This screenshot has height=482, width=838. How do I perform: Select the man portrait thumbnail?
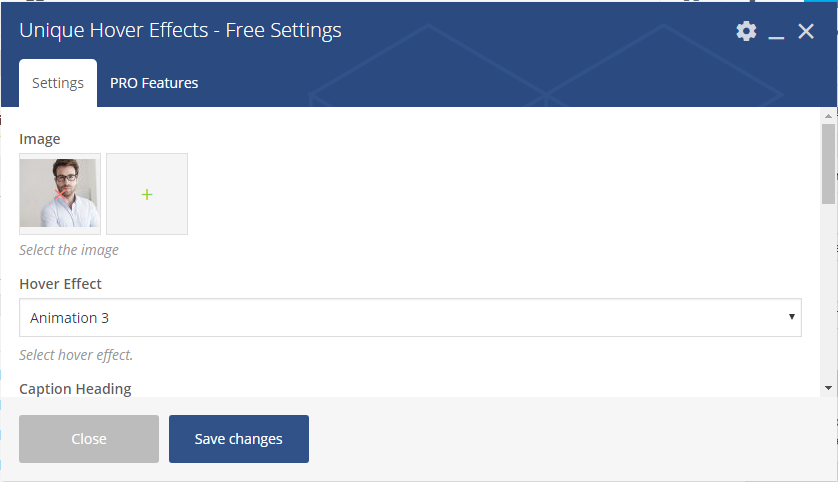coord(60,194)
